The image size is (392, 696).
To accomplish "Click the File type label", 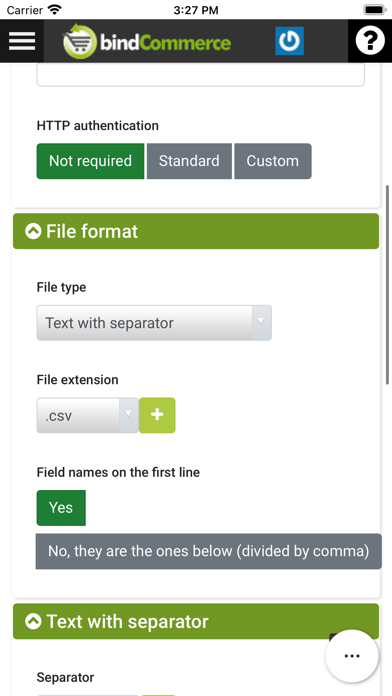I will click(61, 287).
